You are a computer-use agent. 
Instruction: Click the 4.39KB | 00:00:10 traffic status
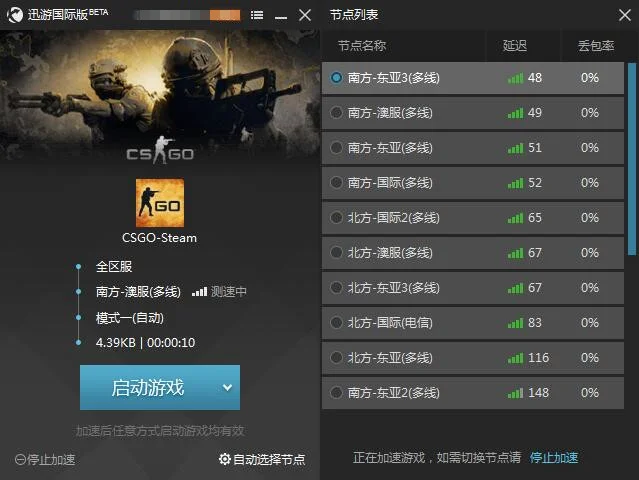point(145,343)
